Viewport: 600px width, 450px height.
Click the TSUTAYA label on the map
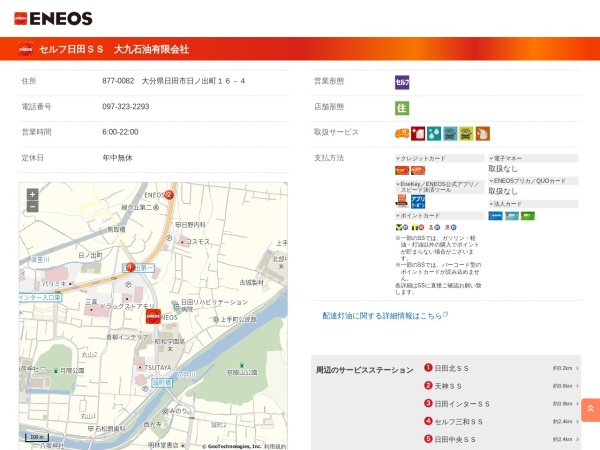coord(158,367)
